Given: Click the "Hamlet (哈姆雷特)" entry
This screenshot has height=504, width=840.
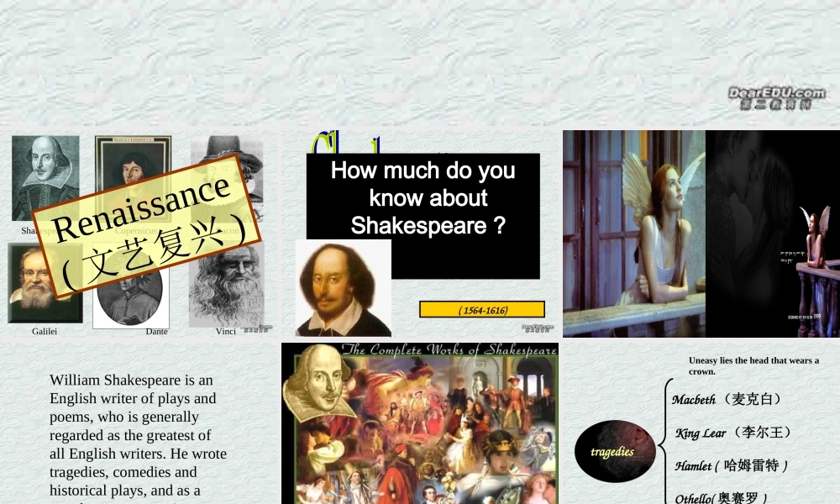Looking at the screenshot, I should pos(731,465).
